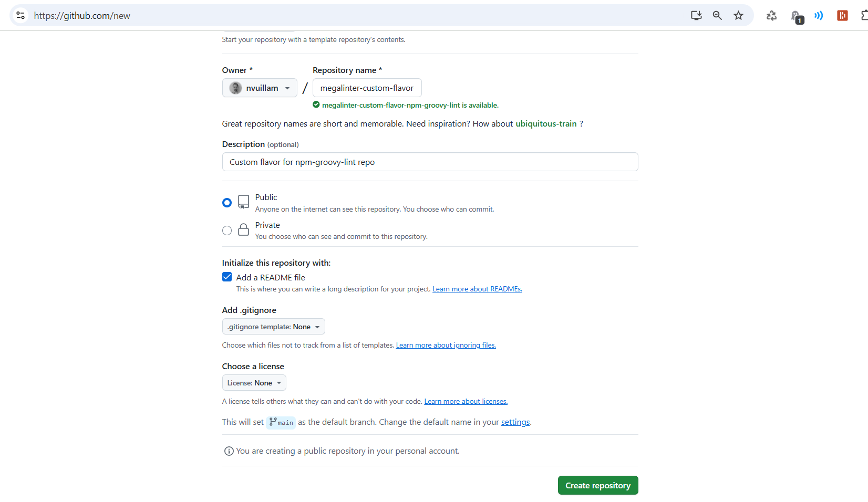Open the ghost extension with badge 1
Viewport: 868px width, 502px height.
point(796,16)
